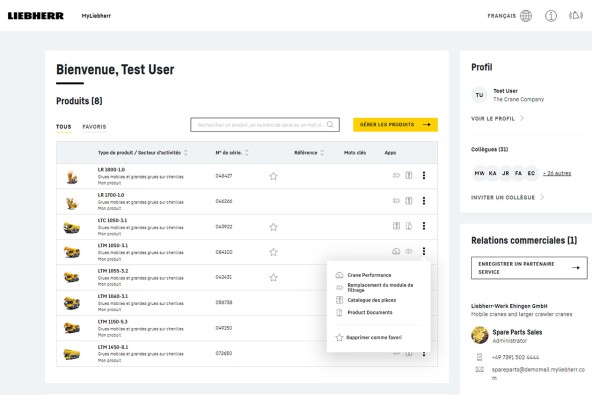Focus the product search input field

point(265,125)
